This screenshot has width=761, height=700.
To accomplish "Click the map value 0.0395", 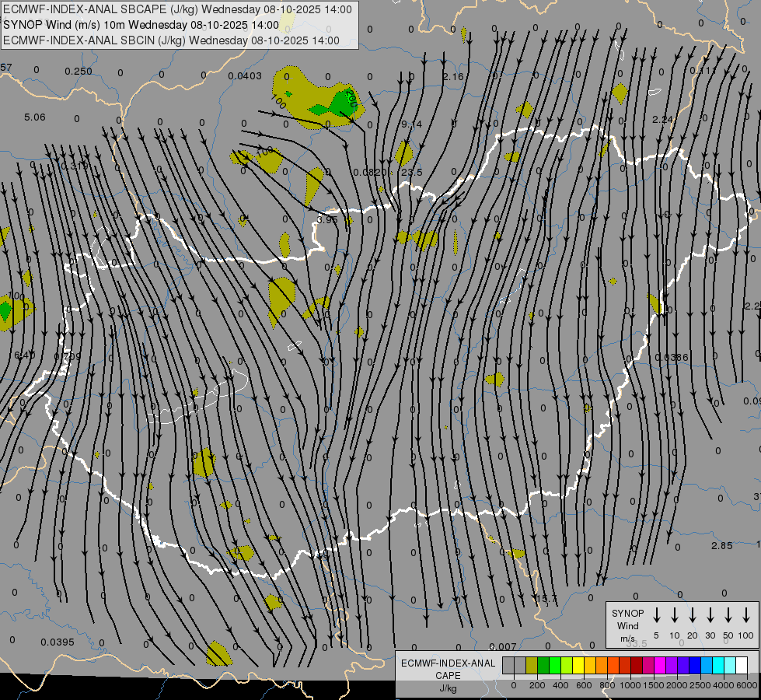I will 58,642.
